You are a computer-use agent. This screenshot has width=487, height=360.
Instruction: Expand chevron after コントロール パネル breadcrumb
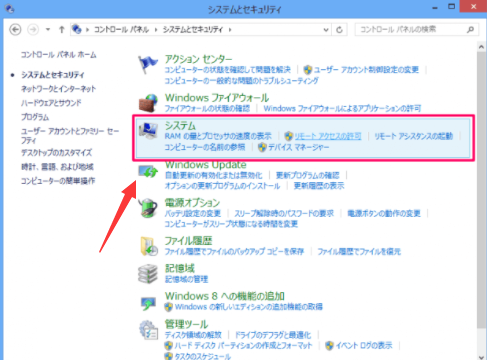(x=156, y=30)
